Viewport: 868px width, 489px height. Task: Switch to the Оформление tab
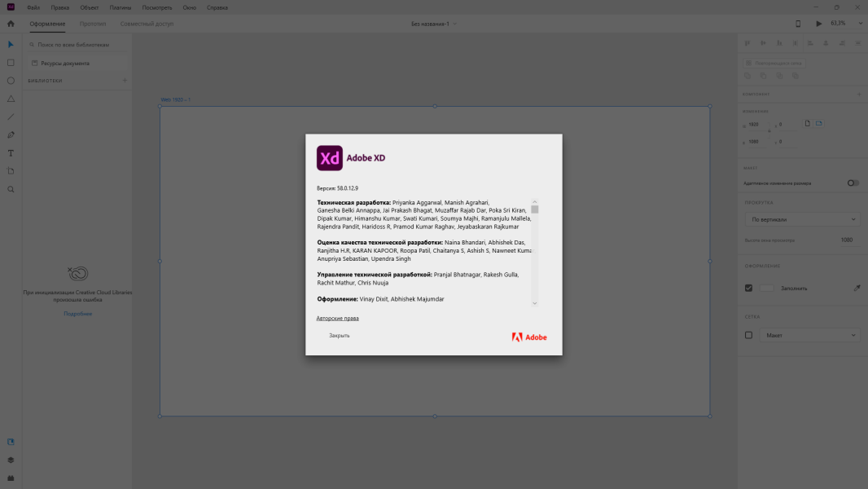click(47, 24)
